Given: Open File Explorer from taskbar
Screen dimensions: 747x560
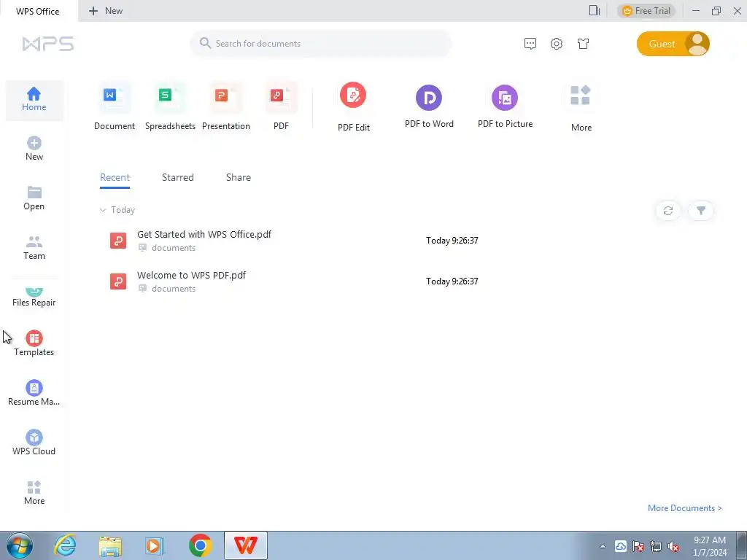Looking at the screenshot, I should 111,545.
